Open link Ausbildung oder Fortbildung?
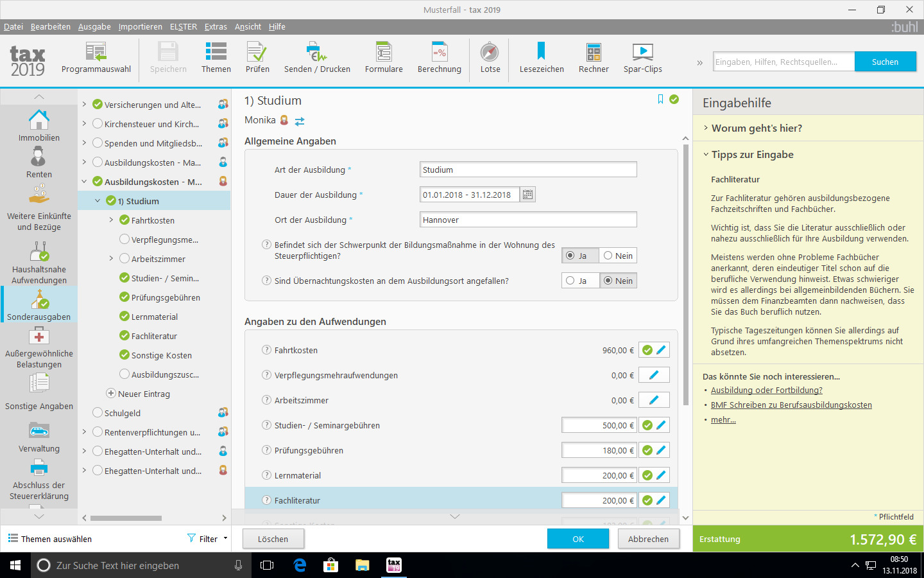The image size is (924, 578). pyautogui.click(x=766, y=390)
